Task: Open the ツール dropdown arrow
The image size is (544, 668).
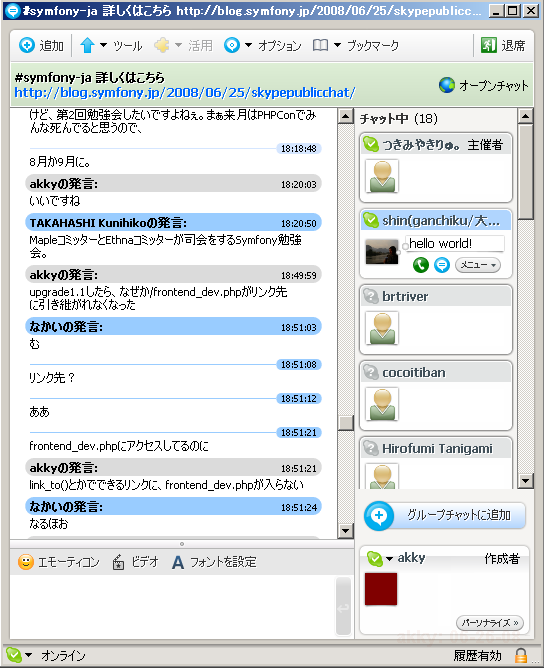Action: [x=103, y=45]
